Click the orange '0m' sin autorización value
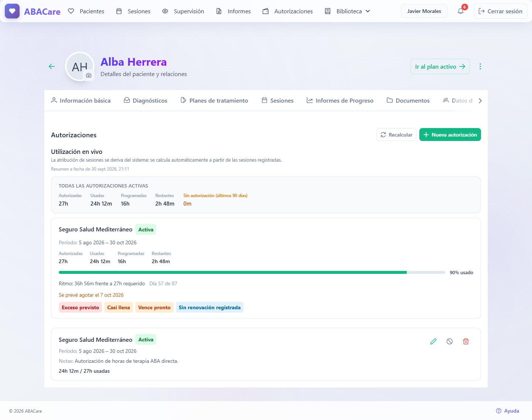The width and height of the screenshot is (532, 420). (x=187, y=204)
